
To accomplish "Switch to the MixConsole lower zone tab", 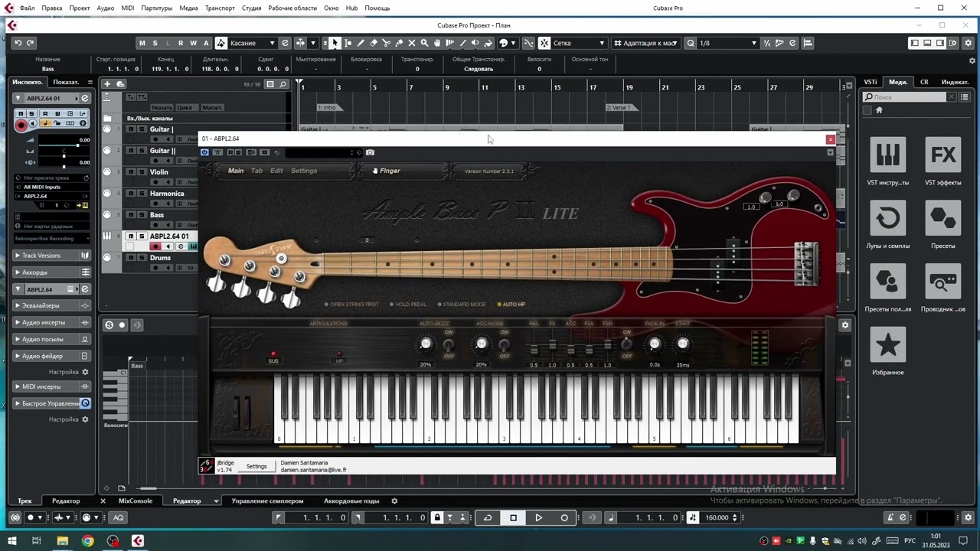I will (136, 501).
